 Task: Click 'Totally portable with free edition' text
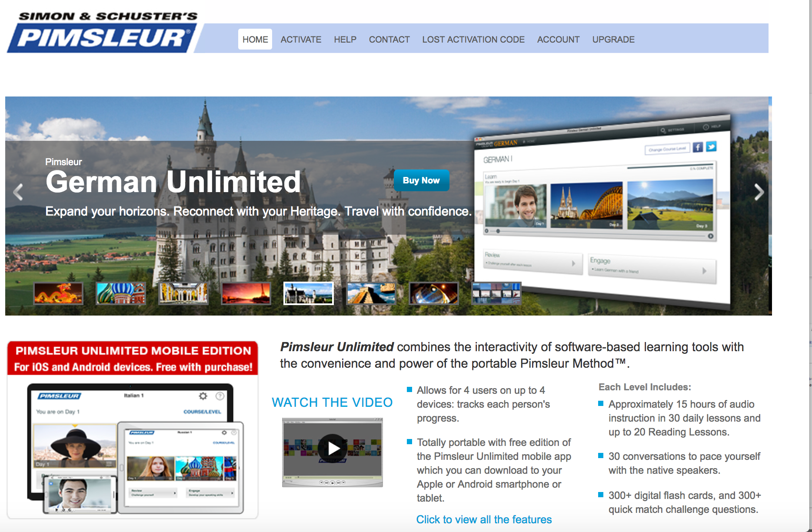pos(494,470)
